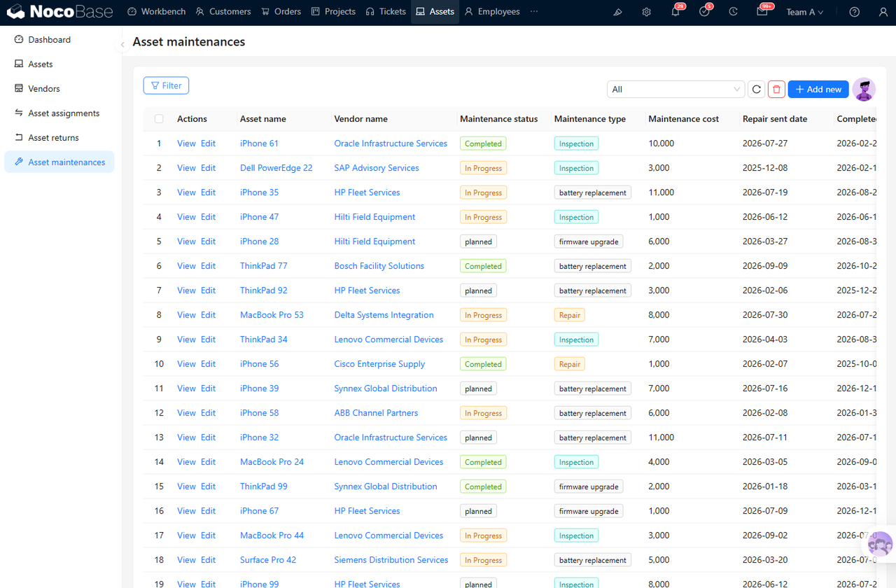Screen dimensions: 896x588
Task: Click the Maintenance status column header
Action: 499,119
